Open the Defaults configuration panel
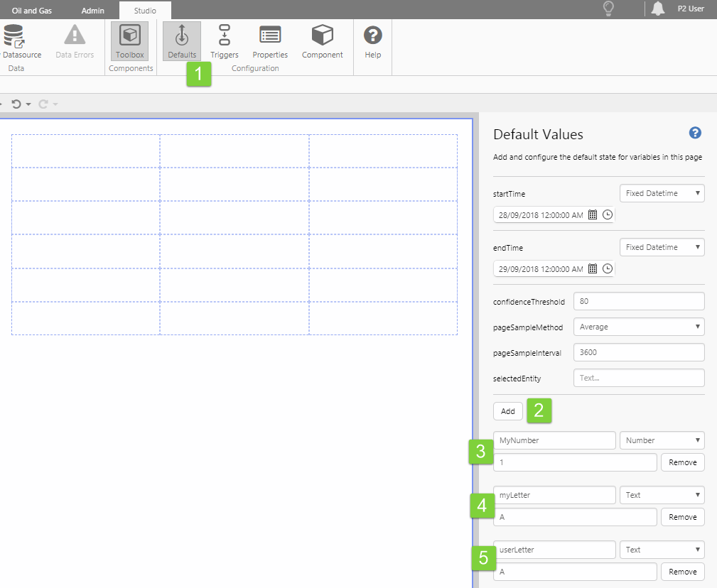Image resolution: width=717 pixels, height=588 pixels. (x=182, y=41)
